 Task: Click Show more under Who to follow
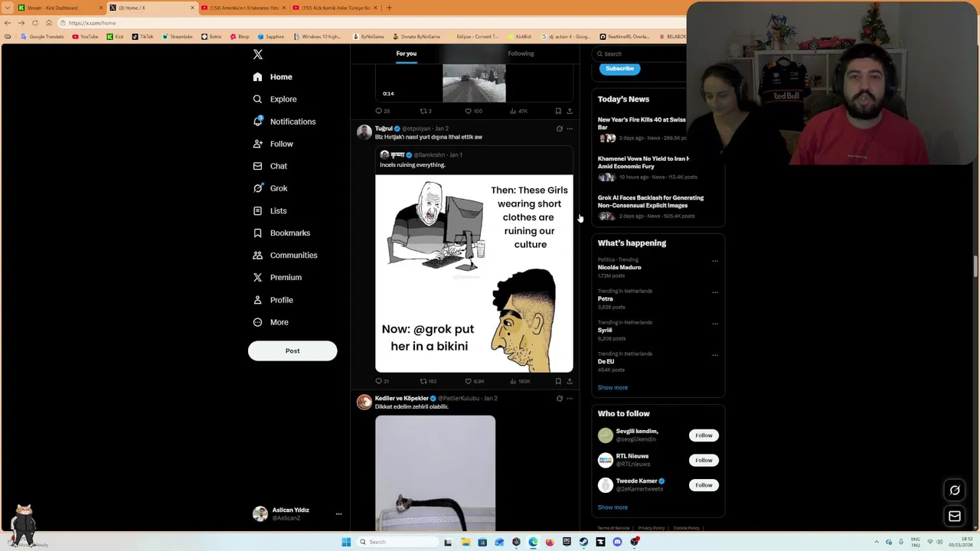(612, 507)
